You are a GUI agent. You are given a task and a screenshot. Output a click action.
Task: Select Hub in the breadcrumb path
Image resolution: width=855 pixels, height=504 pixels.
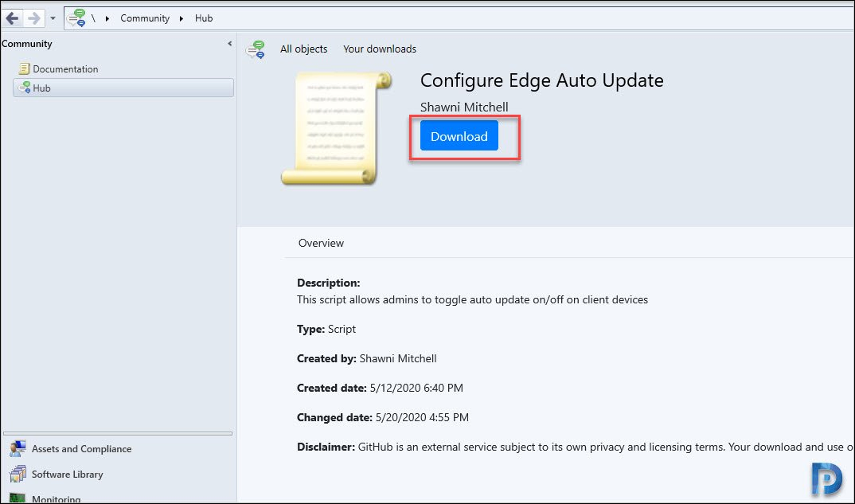204,18
